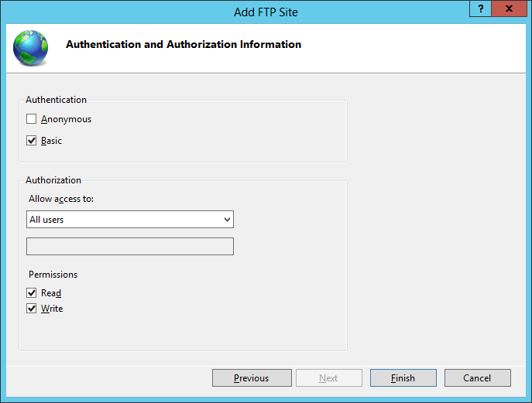532x403 pixels.
Task: Click the question mark help button
Action: 482,9
